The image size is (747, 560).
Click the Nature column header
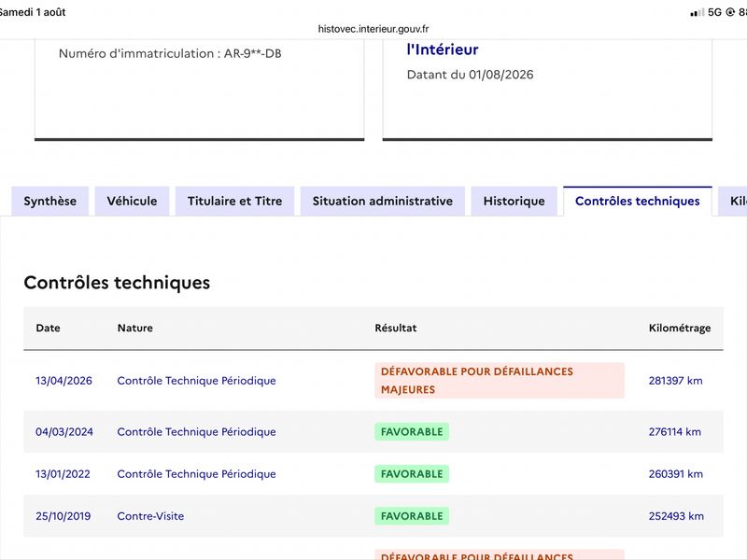click(135, 329)
